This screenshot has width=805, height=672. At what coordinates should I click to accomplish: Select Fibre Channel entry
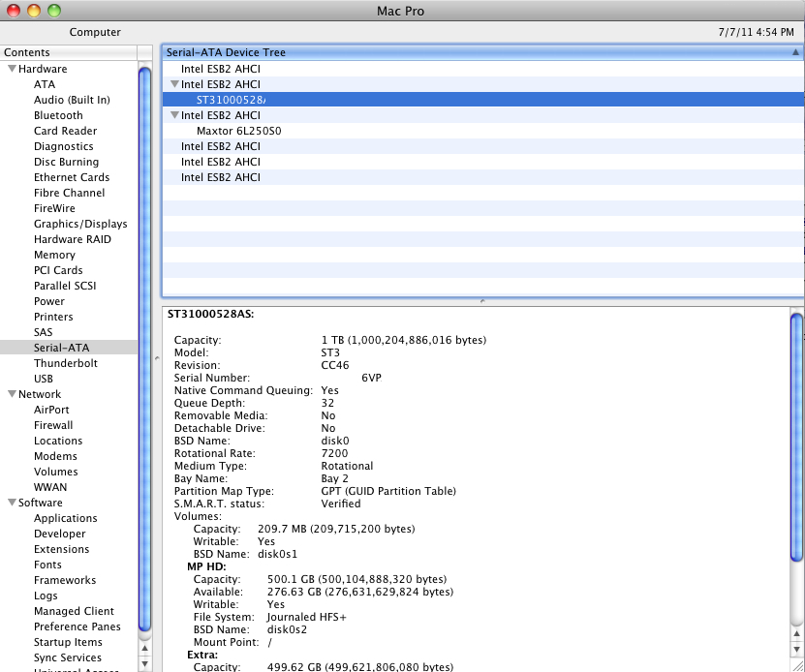pyautogui.click(x=70, y=193)
